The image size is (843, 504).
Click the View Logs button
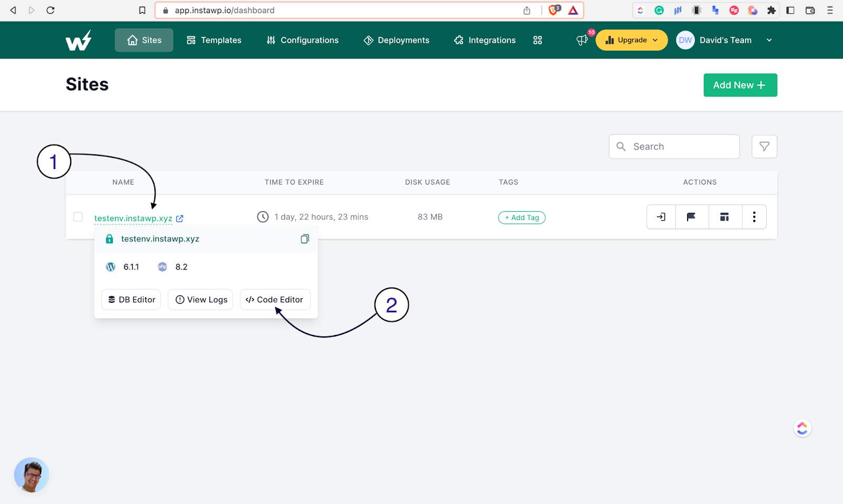point(201,300)
